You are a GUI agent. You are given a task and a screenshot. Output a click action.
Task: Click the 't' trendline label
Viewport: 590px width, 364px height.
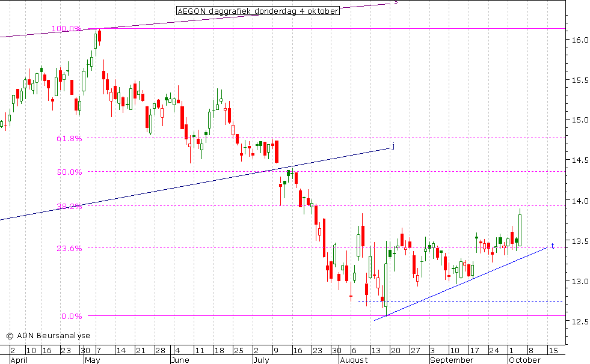point(552,246)
